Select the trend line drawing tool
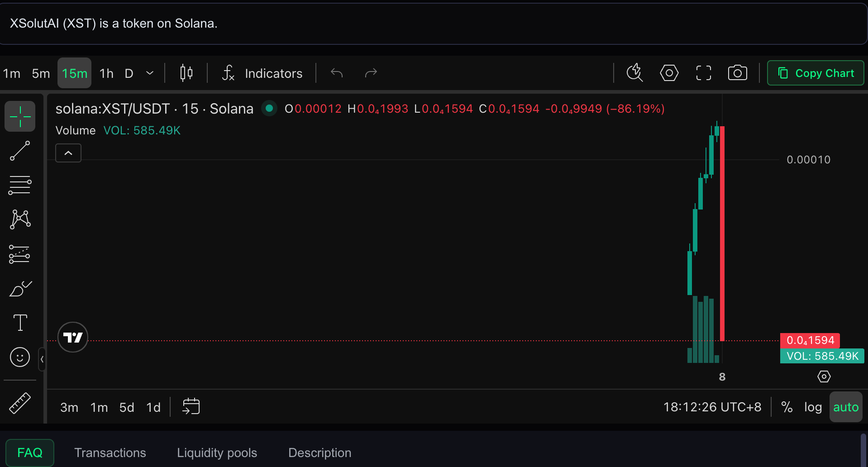This screenshot has width=868, height=467. (20, 151)
